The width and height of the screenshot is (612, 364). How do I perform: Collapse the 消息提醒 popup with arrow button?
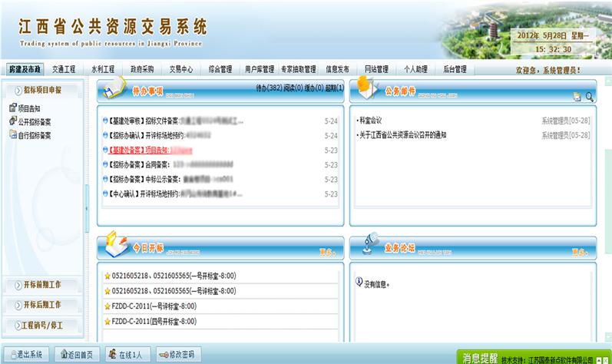(599, 360)
